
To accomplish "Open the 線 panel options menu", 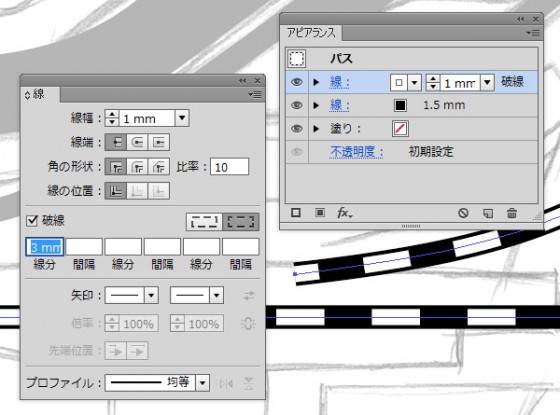I will point(255,94).
